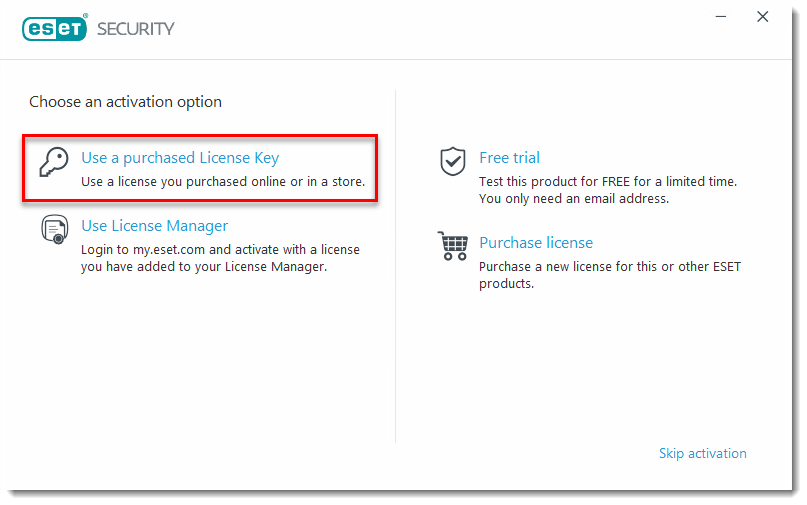Viewport: 807px width, 505px height.
Task: Click 'You only need an email address' line
Action: (x=574, y=199)
